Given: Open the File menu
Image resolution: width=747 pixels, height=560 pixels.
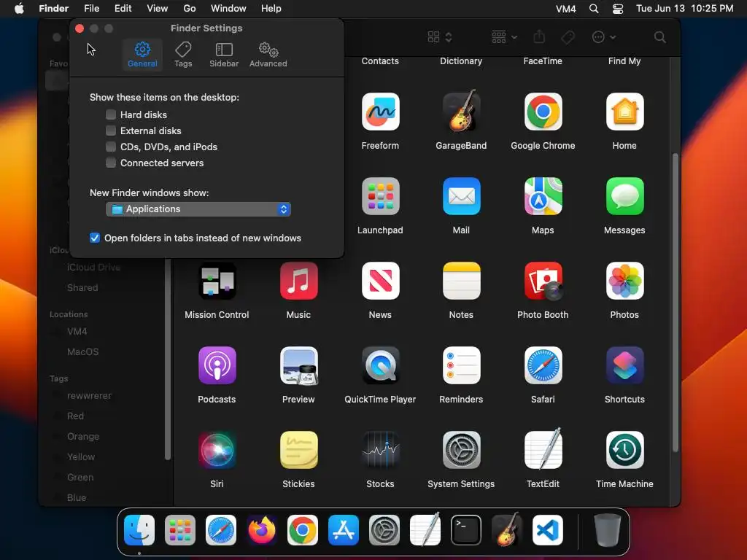Looking at the screenshot, I should (x=91, y=9).
